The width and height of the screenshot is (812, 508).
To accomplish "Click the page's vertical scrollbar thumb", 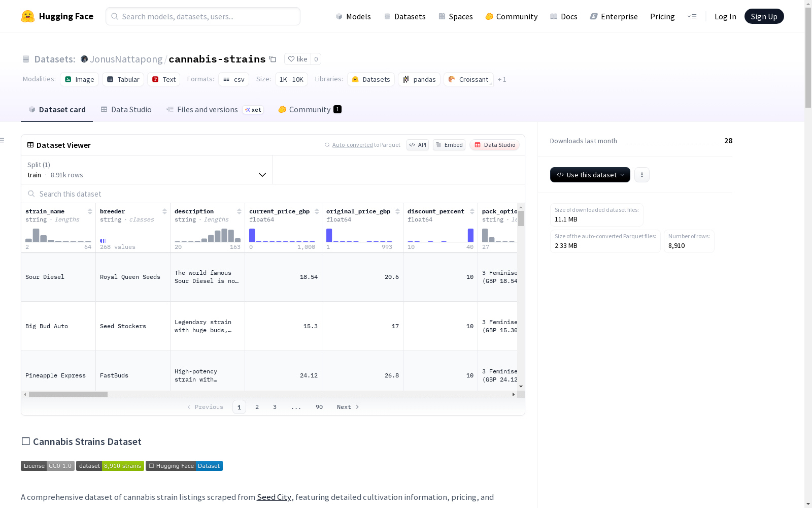I will click(808, 57).
